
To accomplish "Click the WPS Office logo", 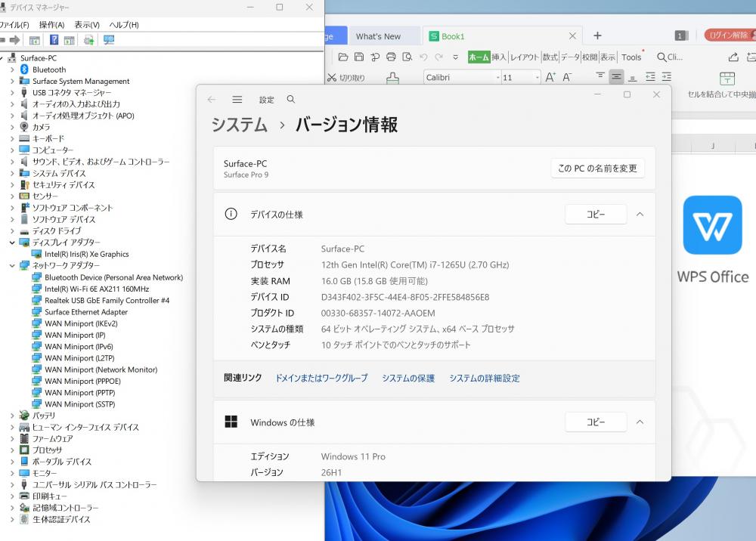I will [713, 225].
